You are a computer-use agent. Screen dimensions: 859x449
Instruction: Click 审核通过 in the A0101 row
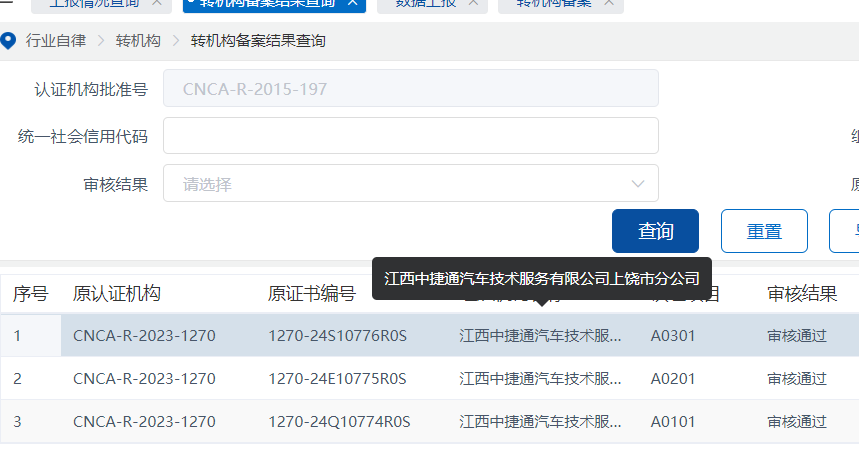(x=797, y=422)
